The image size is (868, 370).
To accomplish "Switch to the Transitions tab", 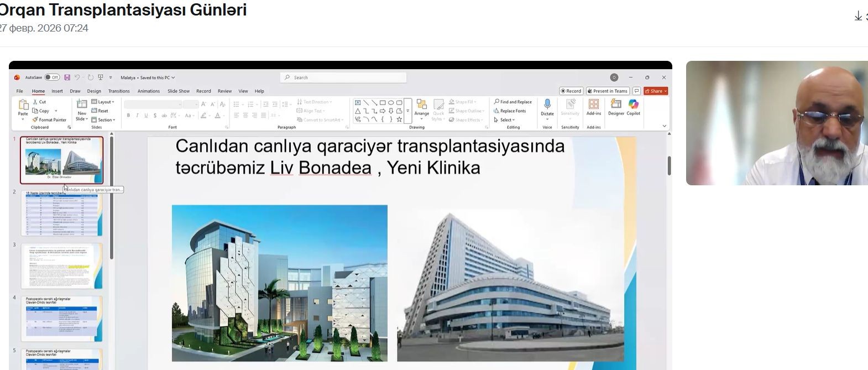I will (x=119, y=91).
